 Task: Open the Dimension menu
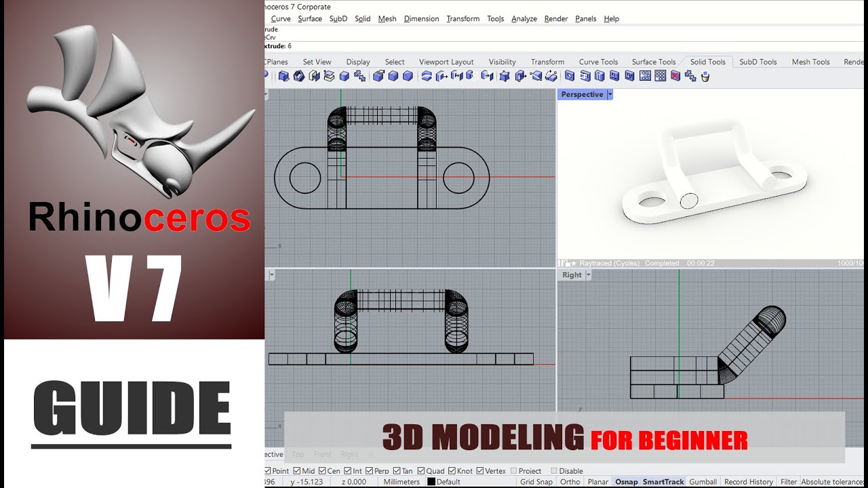click(422, 19)
